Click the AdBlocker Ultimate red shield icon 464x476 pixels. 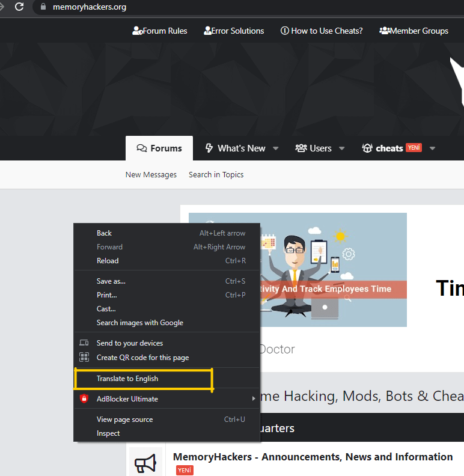(84, 398)
